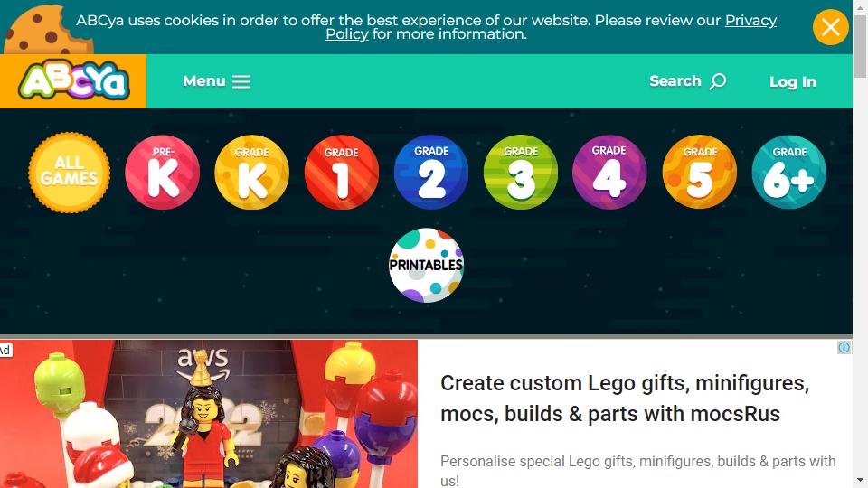Open the Grade 5 orange circle
This screenshot has width=868, height=488.
pyautogui.click(x=700, y=172)
